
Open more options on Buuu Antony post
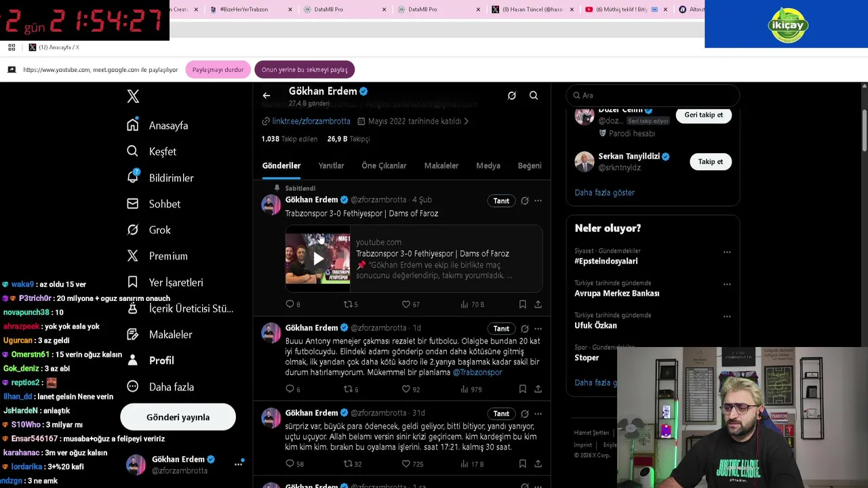point(538,328)
